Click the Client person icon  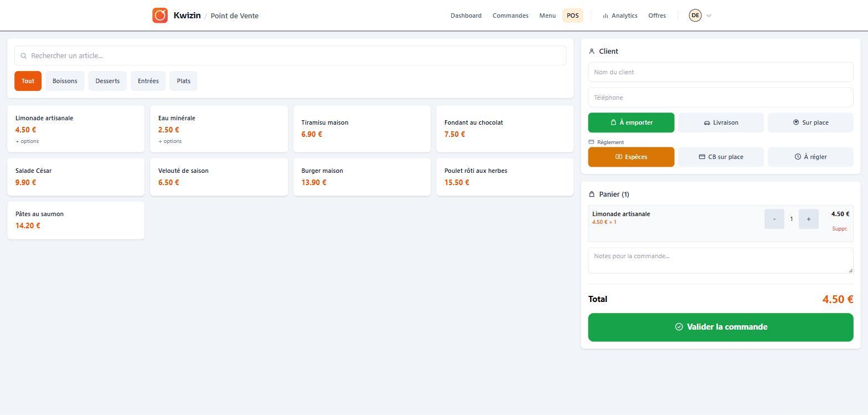click(592, 51)
